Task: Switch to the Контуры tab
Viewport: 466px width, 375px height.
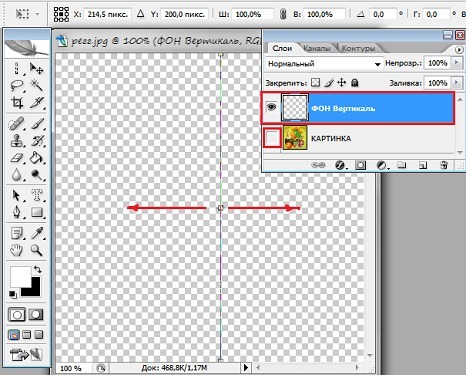Action: coord(358,48)
